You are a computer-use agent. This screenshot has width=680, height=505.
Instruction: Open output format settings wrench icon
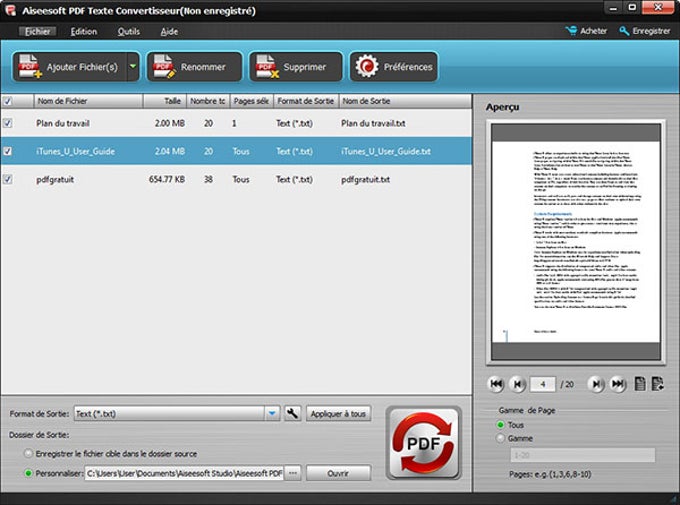coord(293,413)
